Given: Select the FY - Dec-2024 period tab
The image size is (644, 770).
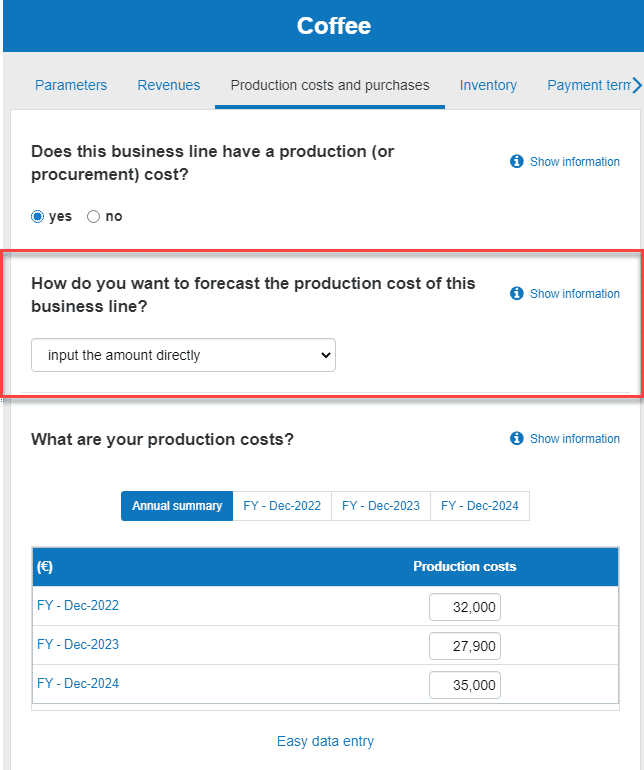Looking at the screenshot, I should click(x=479, y=506).
